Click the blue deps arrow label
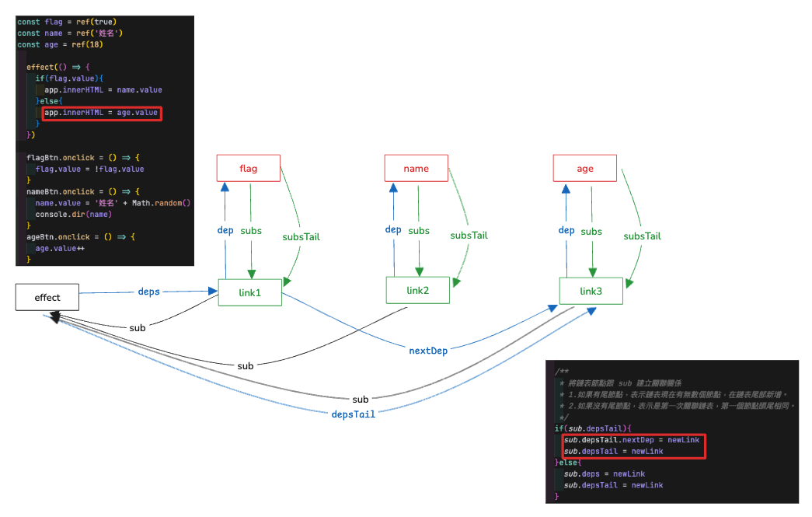Image resolution: width=812 pixels, height=517 pixels. (148, 292)
